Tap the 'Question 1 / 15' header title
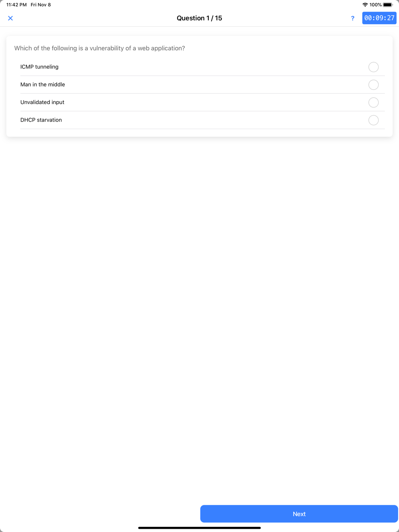The image size is (399, 532). pyautogui.click(x=199, y=18)
